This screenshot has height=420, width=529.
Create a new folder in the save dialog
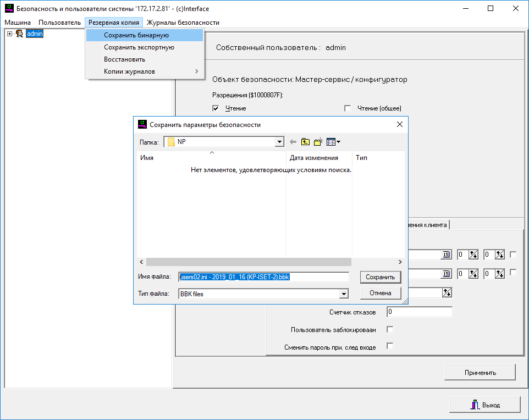click(318, 142)
